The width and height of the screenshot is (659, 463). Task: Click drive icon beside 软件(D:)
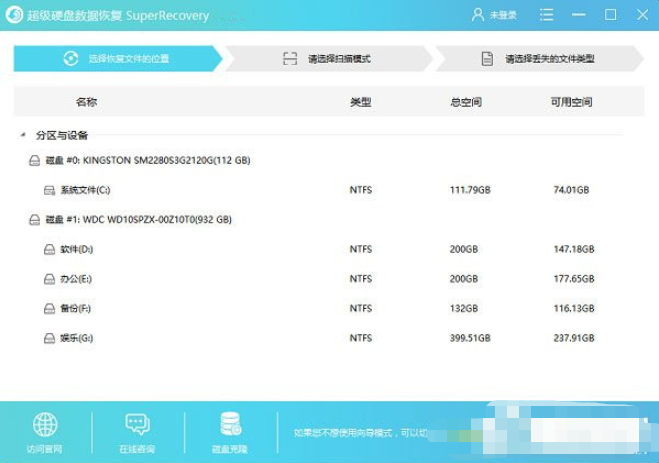(49, 249)
